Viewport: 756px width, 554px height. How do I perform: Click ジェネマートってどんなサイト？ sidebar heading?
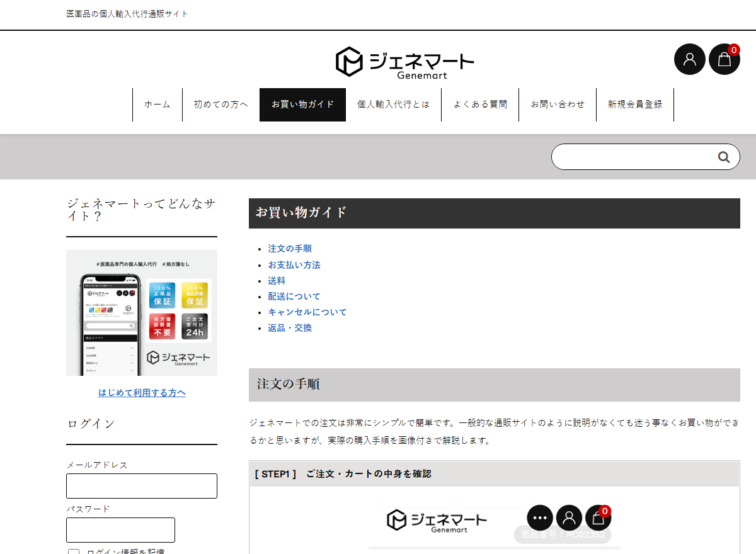pos(142,210)
